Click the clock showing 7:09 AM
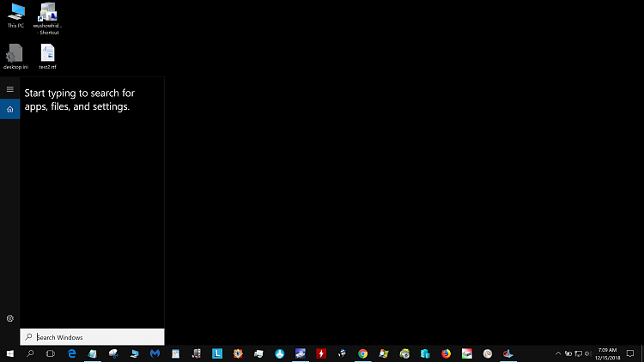644x362 pixels. point(607,353)
